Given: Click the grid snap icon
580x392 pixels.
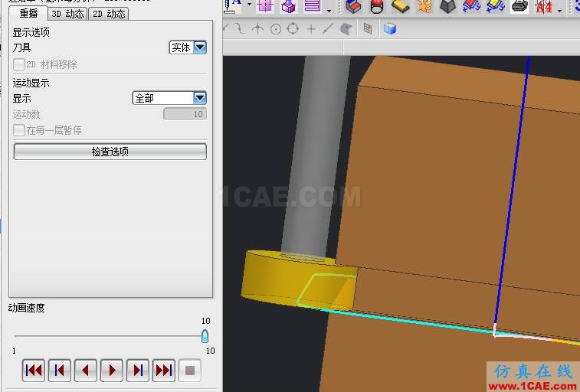Looking at the screenshot, I should pyautogui.click(x=368, y=28).
